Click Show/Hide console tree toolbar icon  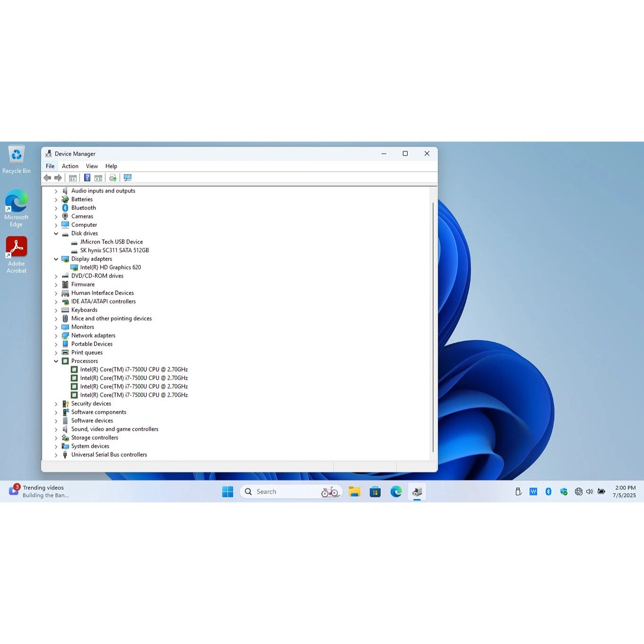(x=73, y=178)
